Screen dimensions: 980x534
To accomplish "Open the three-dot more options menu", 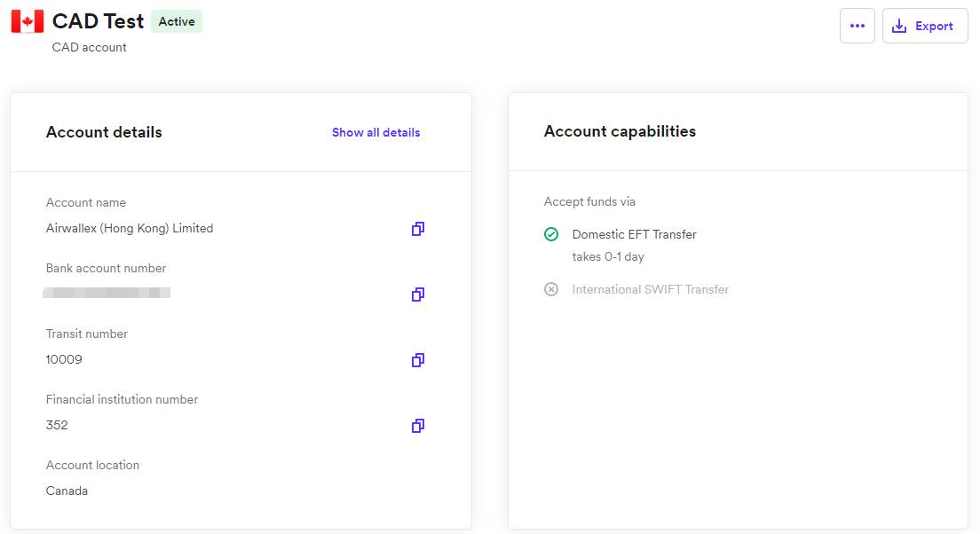I will [857, 26].
